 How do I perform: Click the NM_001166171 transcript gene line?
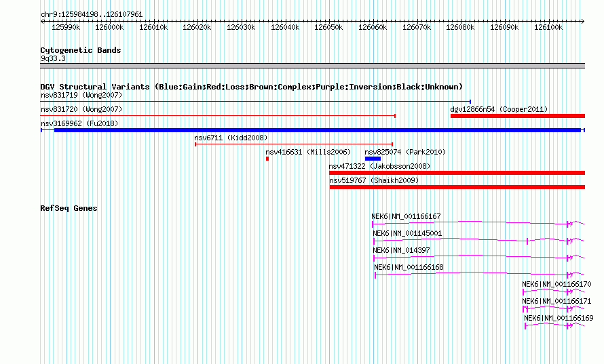(554, 308)
